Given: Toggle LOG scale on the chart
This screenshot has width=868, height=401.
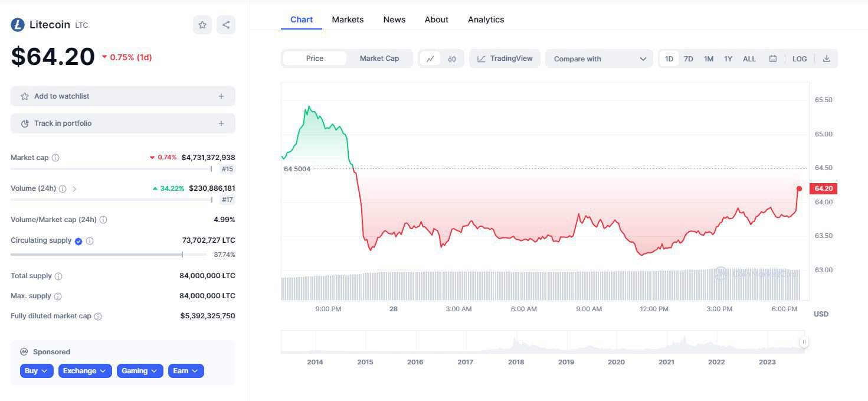Looking at the screenshot, I should click(x=800, y=58).
